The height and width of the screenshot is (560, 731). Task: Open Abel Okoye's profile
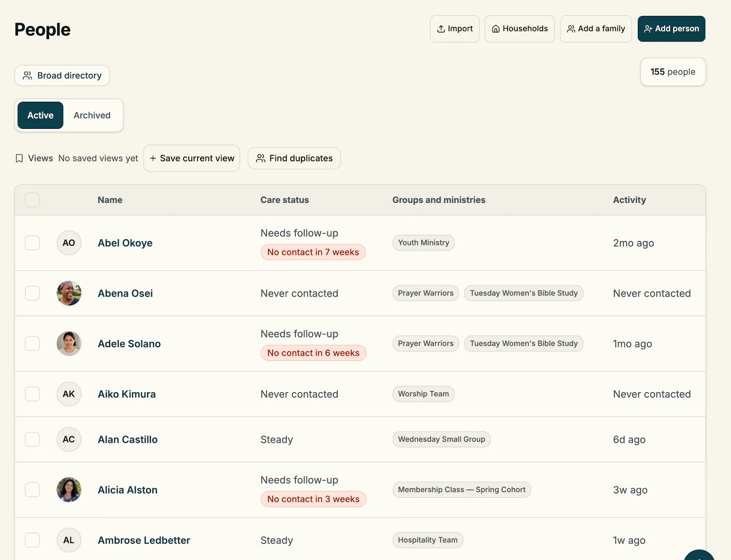click(x=125, y=243)
